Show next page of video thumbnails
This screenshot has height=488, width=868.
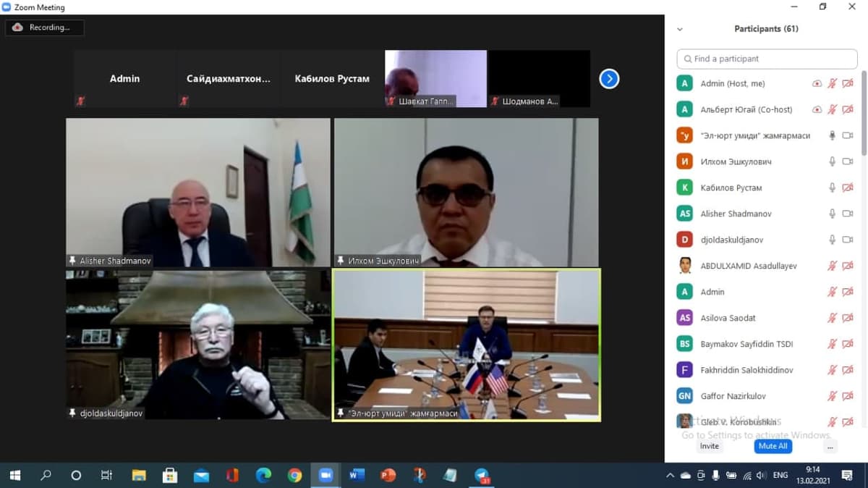609,78
